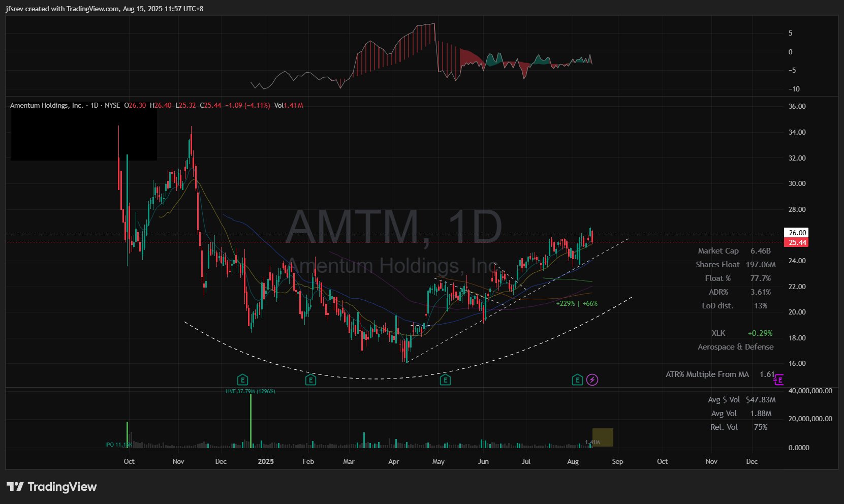Select the ADR% 3.61% value
The height and width of the screenshot is (504, 844).
click(x=761, y=292)
